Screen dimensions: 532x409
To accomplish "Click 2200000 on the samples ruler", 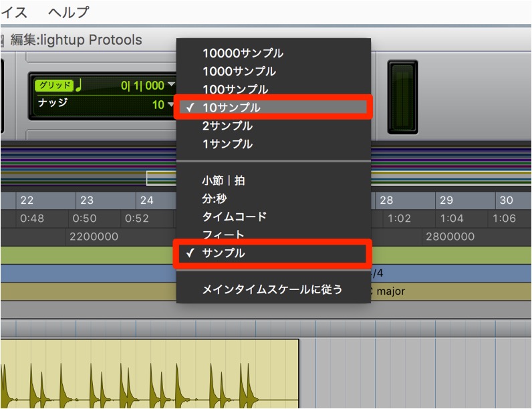I will coord(94,237).
